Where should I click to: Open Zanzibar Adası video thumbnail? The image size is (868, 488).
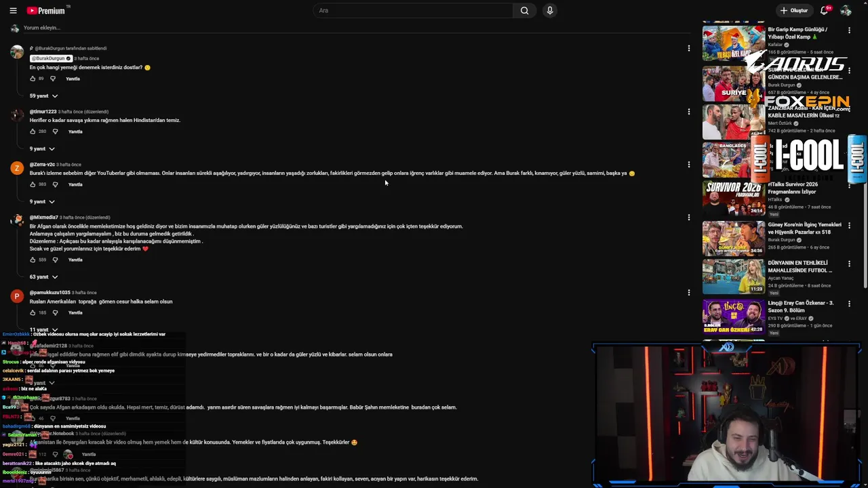(x=733, y=122)
